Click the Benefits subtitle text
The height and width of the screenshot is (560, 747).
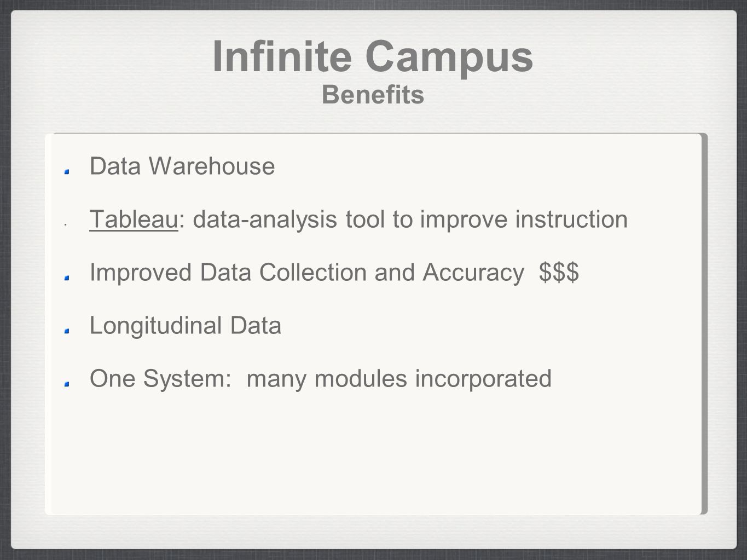(x=373, y=94)
